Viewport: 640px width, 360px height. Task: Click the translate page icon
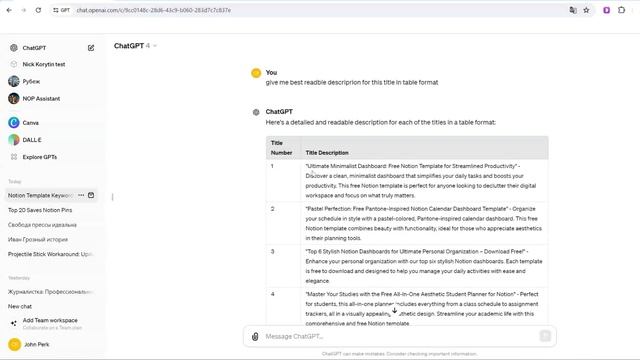pos(573,10)
